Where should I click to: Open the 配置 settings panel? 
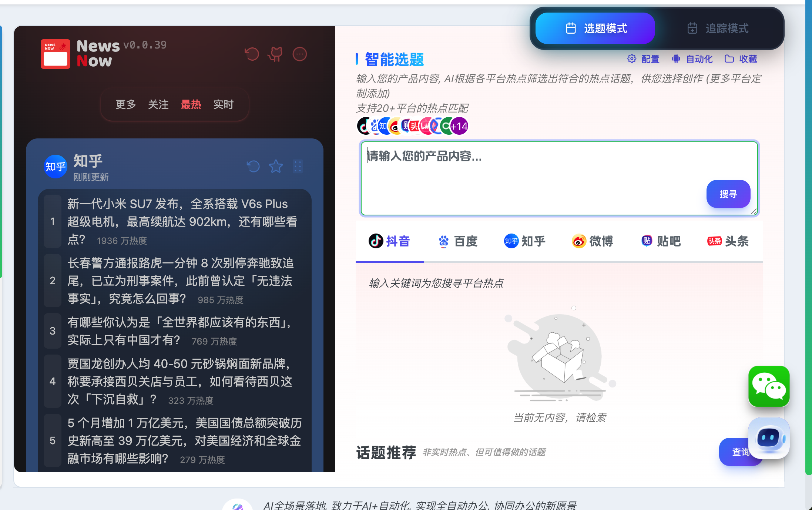tap(643, 59)
